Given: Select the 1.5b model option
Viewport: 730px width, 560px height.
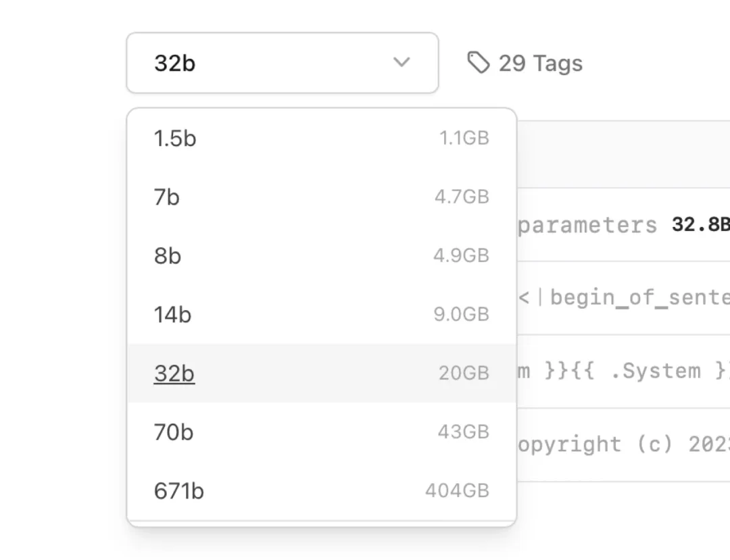Looking at the screenshot, I should click(x=175, y=138).
